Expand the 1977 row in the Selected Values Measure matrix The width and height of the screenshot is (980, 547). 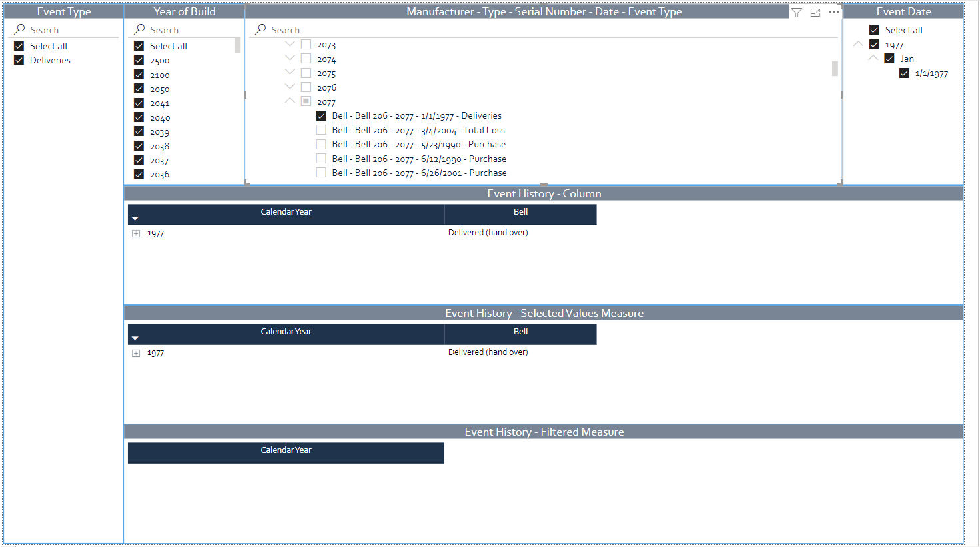click(136, 353)
